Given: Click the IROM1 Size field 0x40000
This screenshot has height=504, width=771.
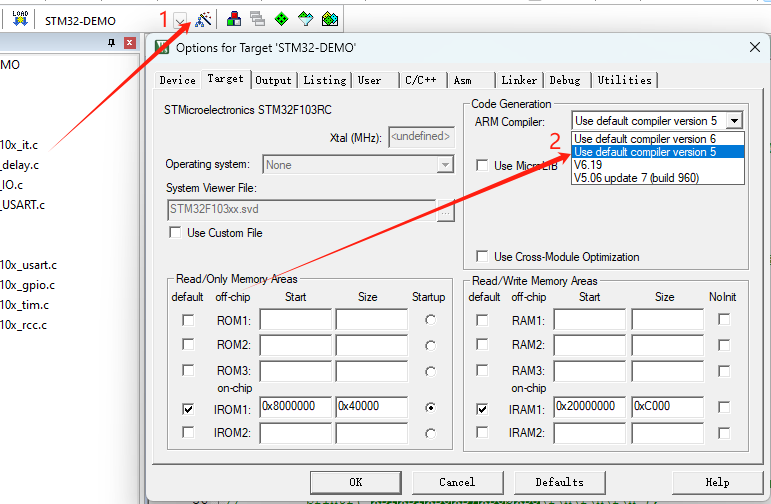Looking at the screenshot, I should 372,407.
